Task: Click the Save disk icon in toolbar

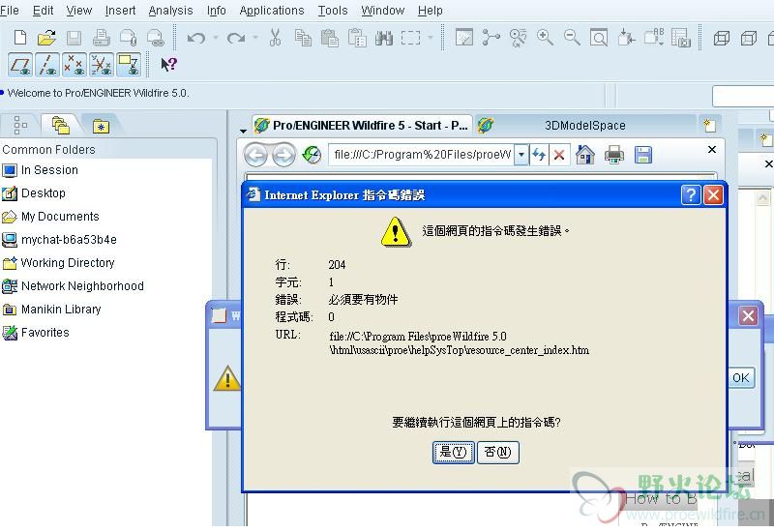Action: pos(74,38)
